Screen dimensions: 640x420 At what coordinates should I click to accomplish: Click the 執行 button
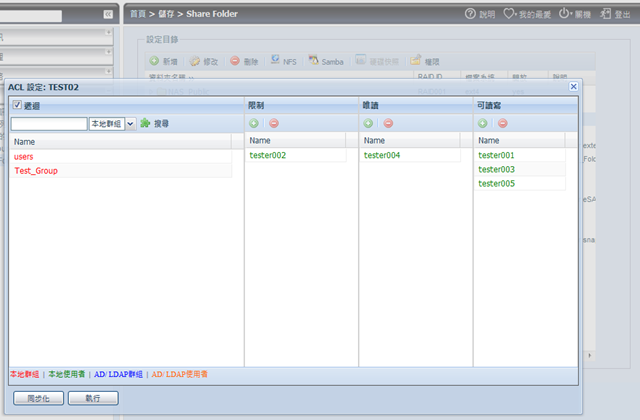click(x=93, y=398)
